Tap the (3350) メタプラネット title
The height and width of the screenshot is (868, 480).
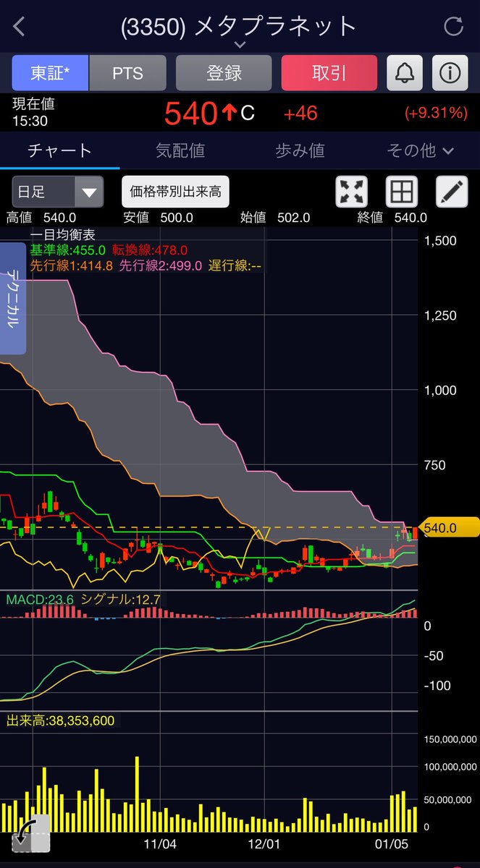pos(239,26)
